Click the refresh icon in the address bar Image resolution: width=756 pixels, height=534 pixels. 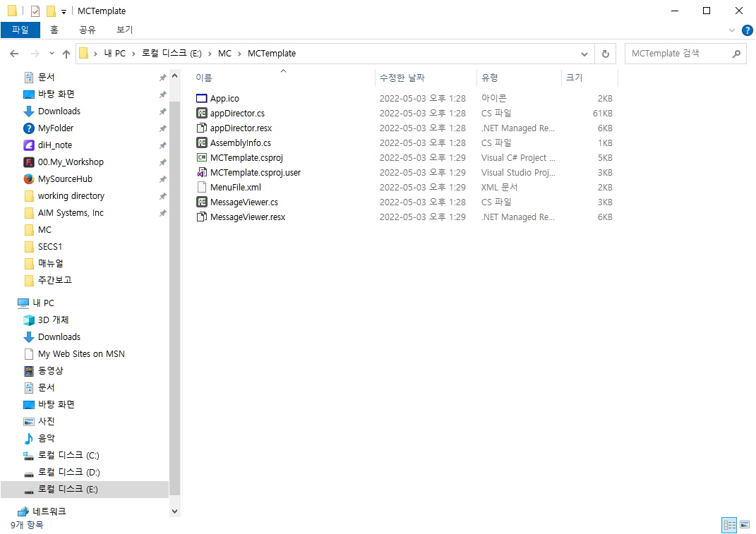coord(604,53)
